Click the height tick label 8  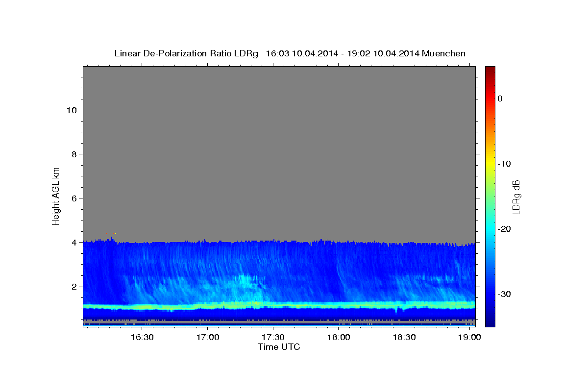coord(74,154)
